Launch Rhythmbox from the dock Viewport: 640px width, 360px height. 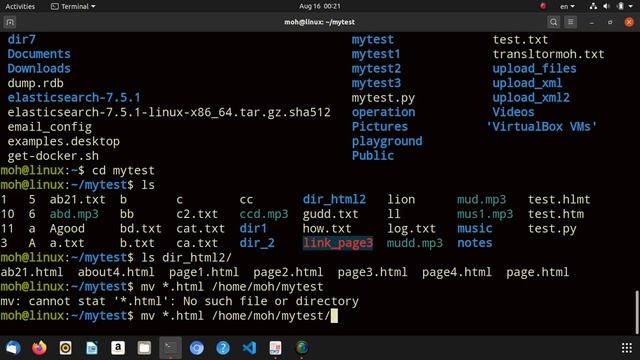pyautogui.click(x=65, y=348)
